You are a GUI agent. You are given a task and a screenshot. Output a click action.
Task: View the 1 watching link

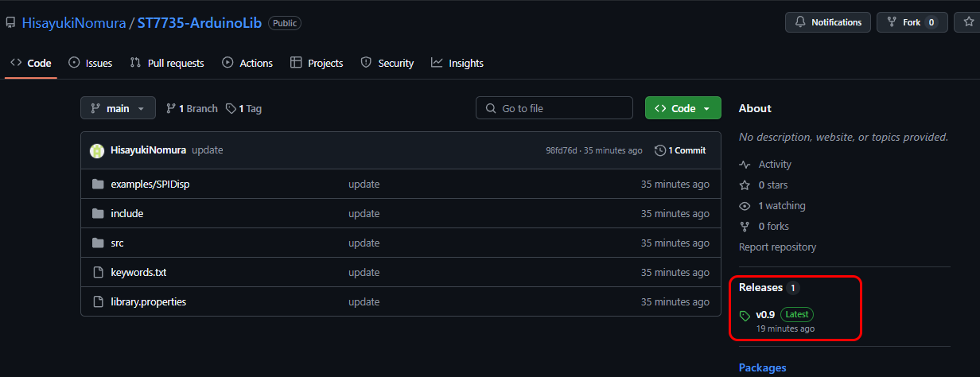click(x=782, y=205)
